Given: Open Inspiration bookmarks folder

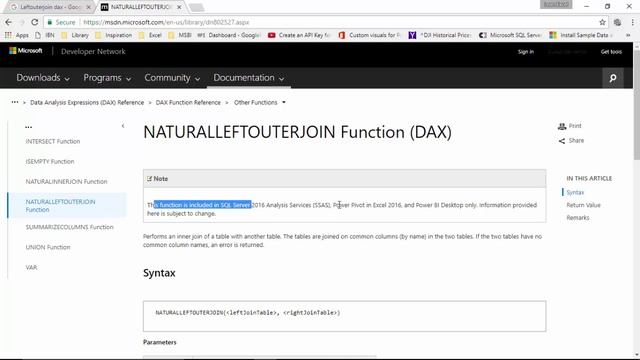Looking at the screenshot, I should [x=113, y=36].
